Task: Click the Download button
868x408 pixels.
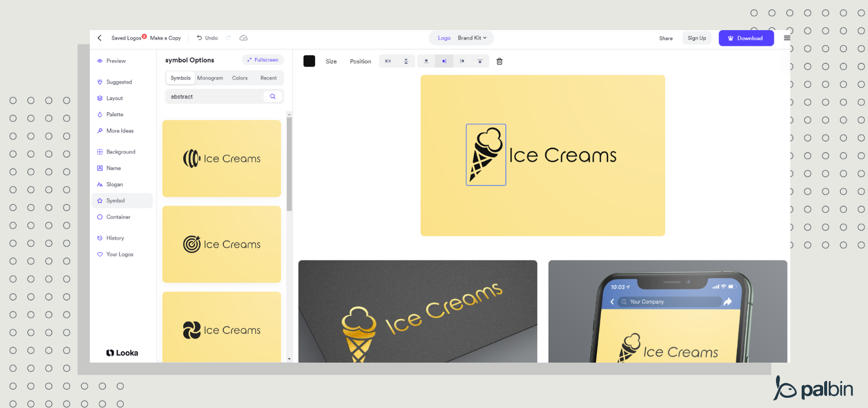Action: pyautogui.click(x=746, y=38)
